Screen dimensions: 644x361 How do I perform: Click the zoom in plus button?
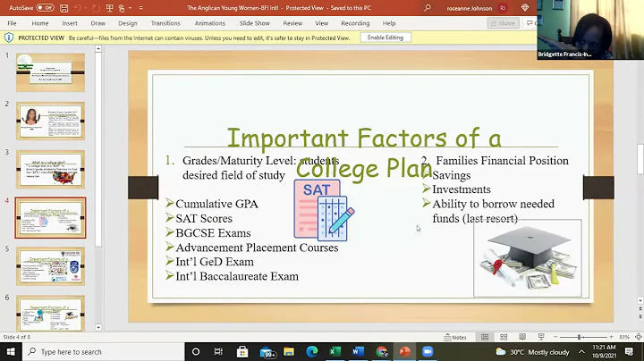coord(611,337)
